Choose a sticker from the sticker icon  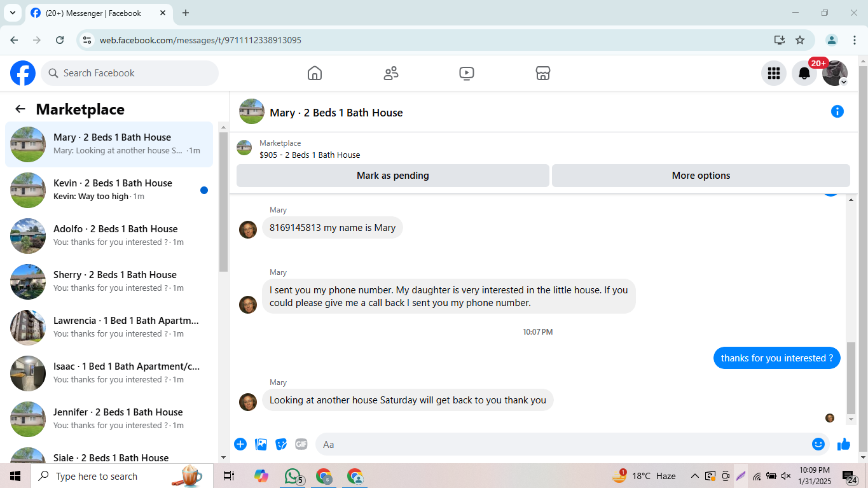[x=281, y=444]
